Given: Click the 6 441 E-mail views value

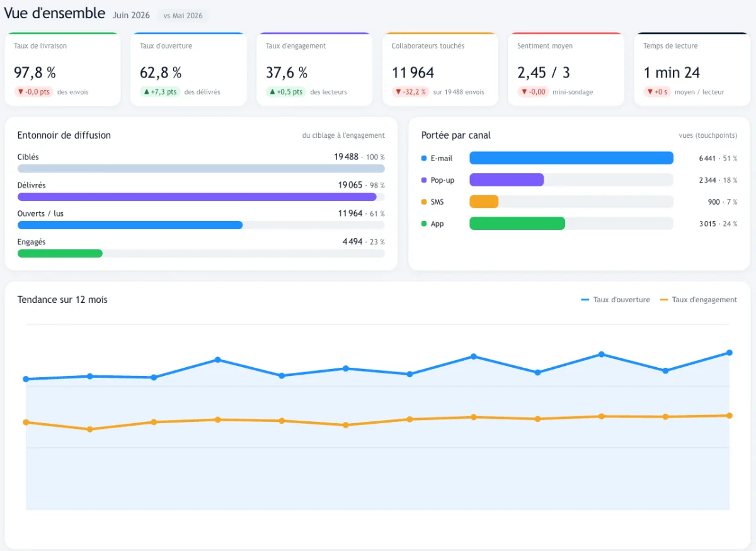Looking at the screenshot, I should [707, 158].
